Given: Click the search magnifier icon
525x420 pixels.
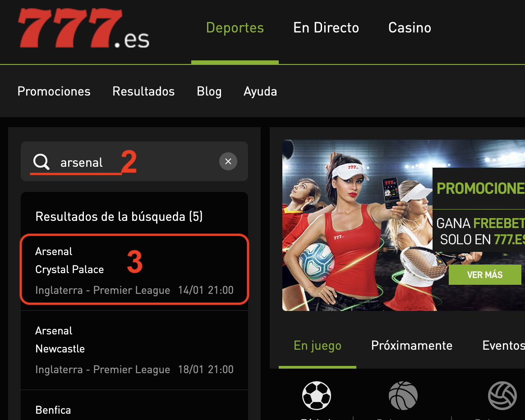Looking at the screenshot, I should 41,162.
